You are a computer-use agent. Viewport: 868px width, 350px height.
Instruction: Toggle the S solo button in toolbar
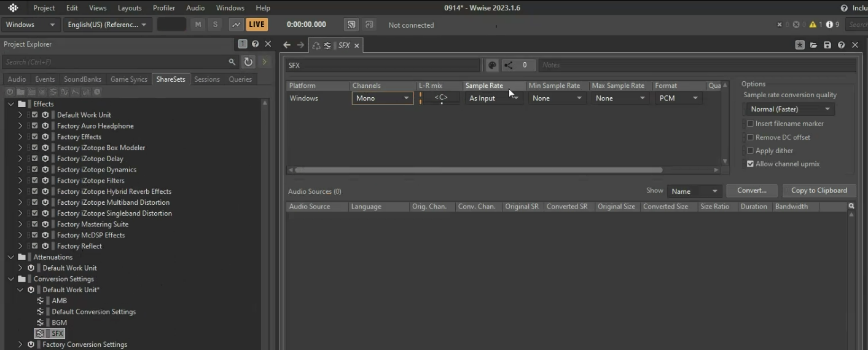click(x=215, y=25)
